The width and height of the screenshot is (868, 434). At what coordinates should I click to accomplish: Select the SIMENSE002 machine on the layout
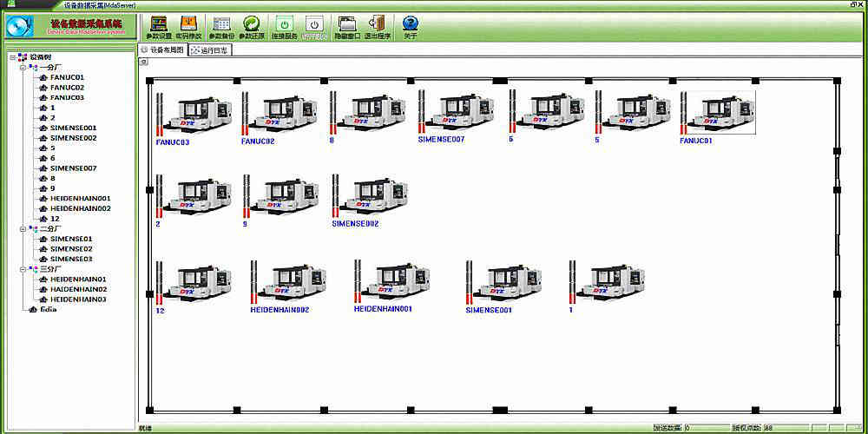coord(369,198)
